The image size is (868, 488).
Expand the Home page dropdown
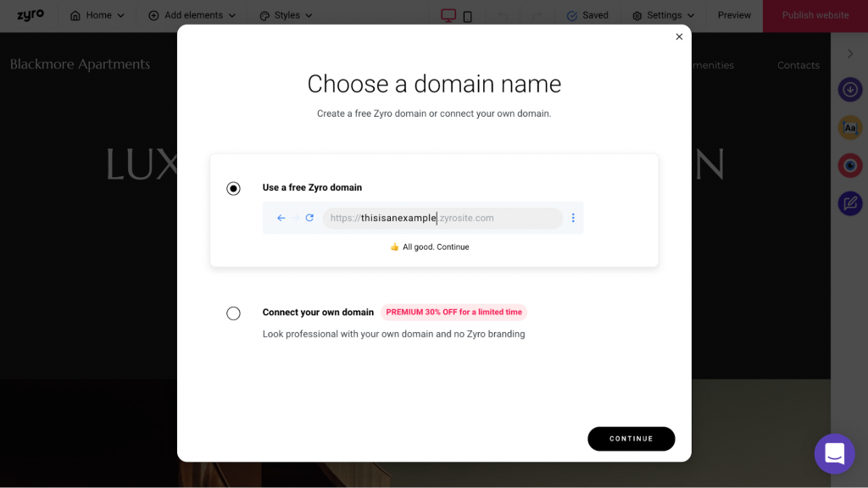click(97, 15)
